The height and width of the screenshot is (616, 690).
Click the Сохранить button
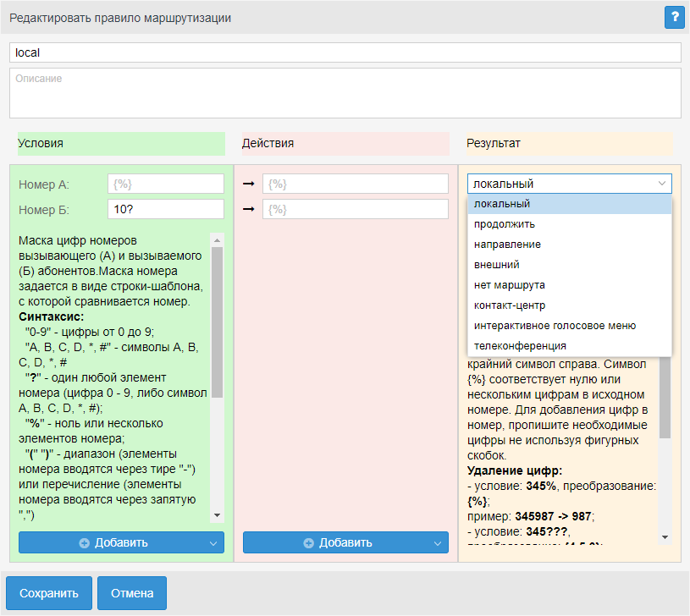[x=49, y=593]
